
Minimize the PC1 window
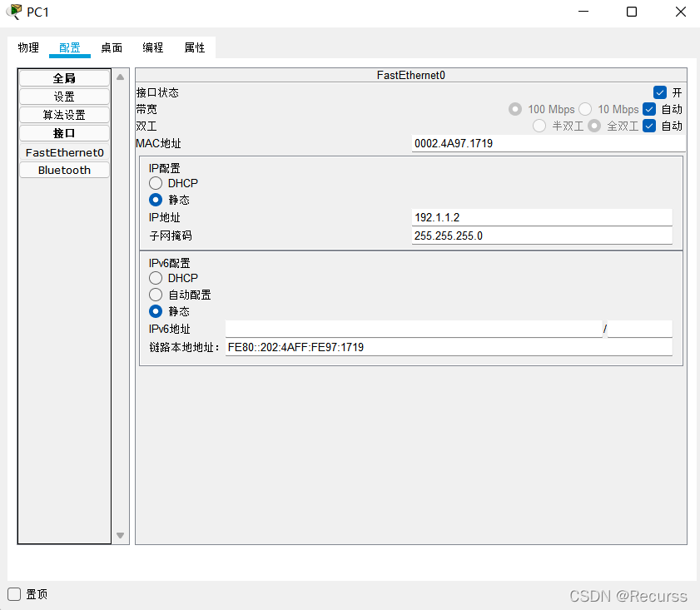(583, 12)
